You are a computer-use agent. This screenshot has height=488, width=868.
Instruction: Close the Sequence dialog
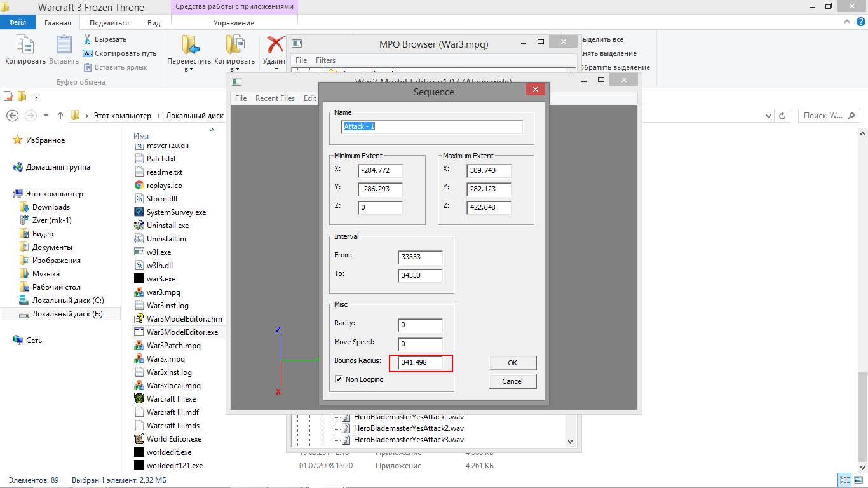536,90
